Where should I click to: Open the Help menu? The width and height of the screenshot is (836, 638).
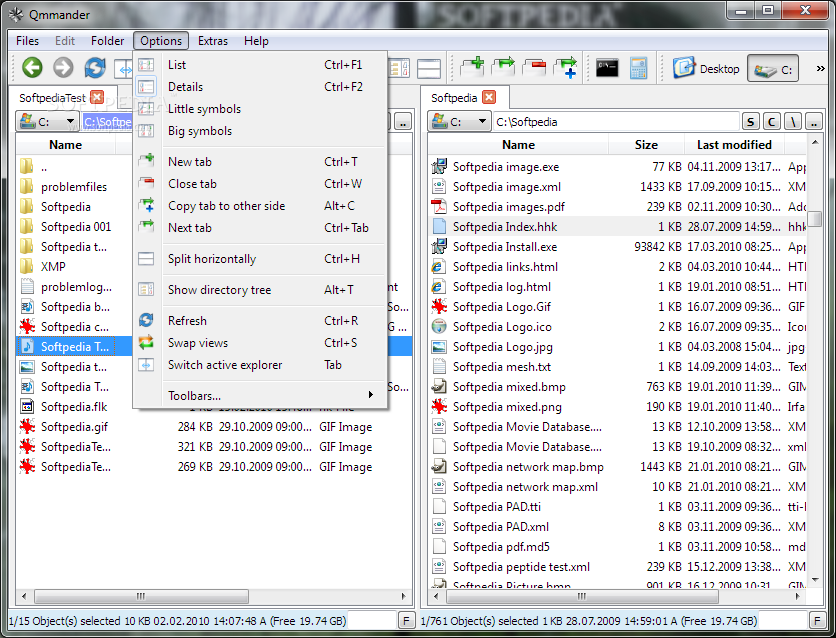coord(256,41)
